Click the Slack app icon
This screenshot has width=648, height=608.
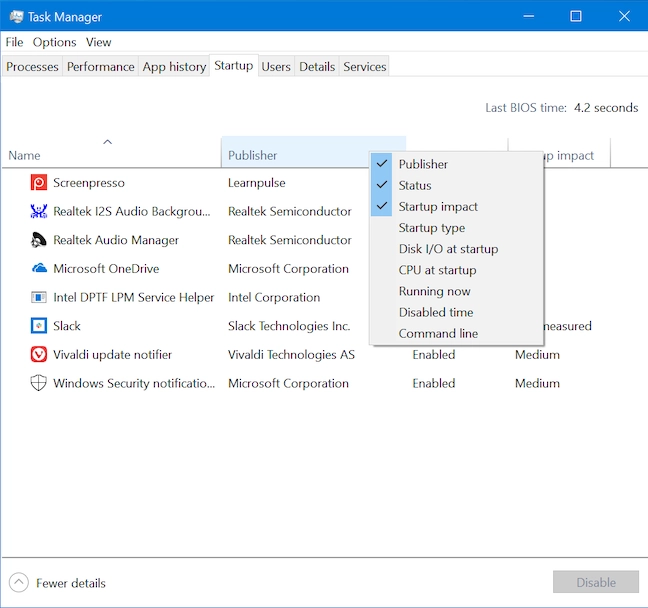[39, 326]
